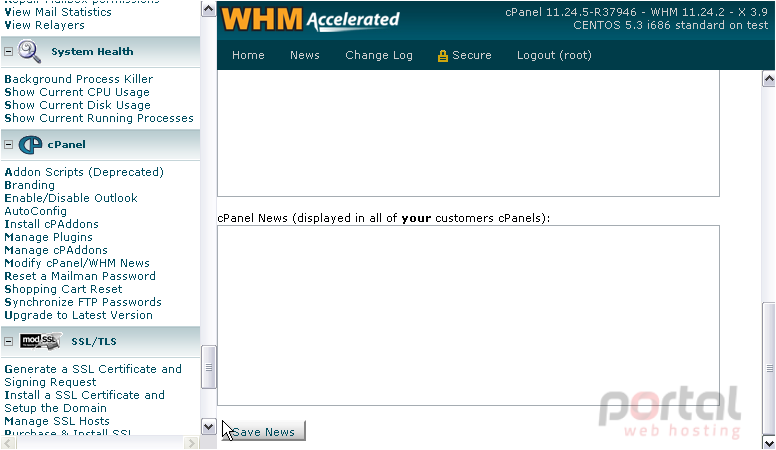
Task: Open Manage cPAddons link
Action: 56,250
